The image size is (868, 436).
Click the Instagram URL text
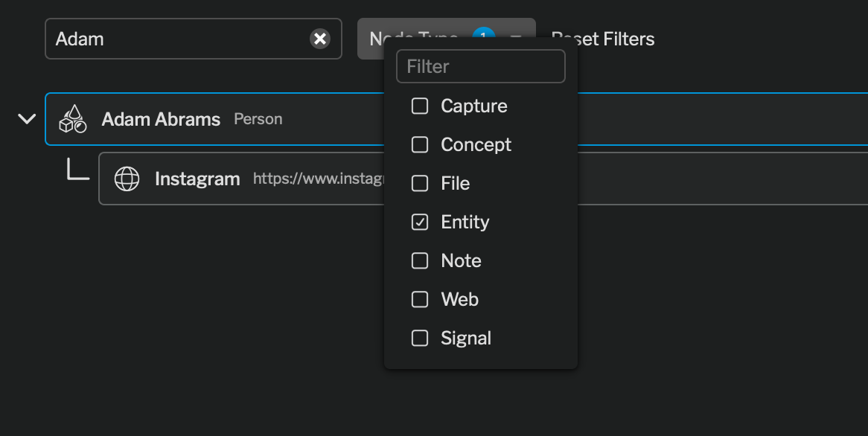[319, 179]
